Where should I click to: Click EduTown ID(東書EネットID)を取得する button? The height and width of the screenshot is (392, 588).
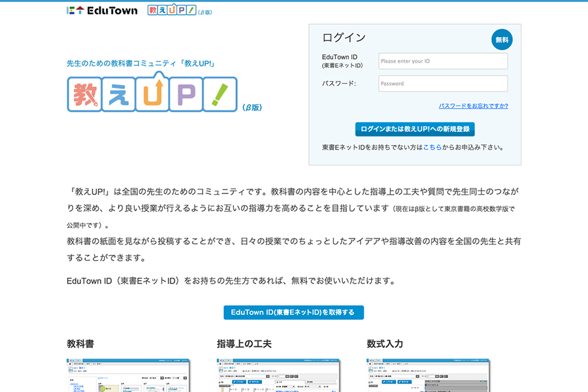point(293,312)
